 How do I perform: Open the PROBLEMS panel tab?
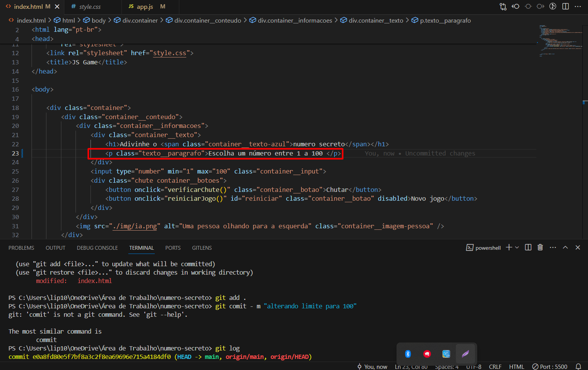click(21, 248)
